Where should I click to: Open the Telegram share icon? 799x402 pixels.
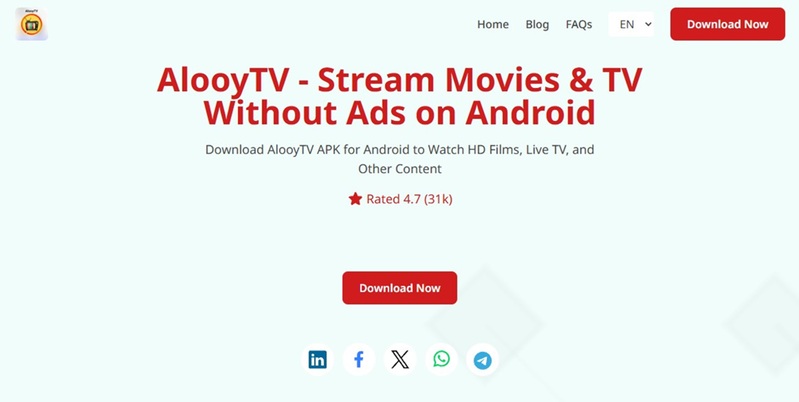click(x=483, y=360)
